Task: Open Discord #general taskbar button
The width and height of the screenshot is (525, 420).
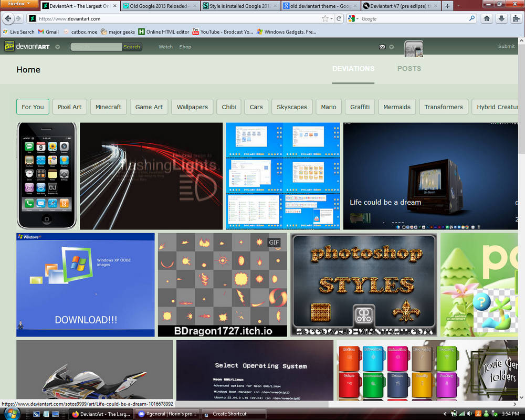Action: pos(167,414)
